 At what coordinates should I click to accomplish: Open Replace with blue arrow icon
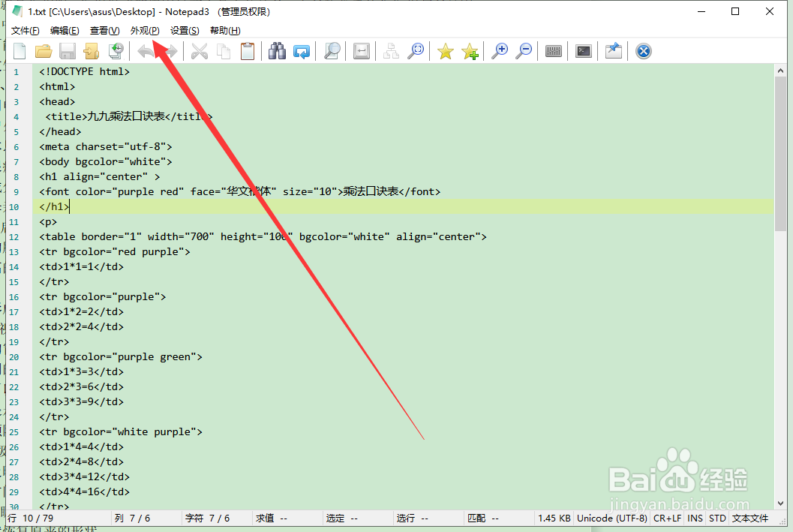coord(302,51)
